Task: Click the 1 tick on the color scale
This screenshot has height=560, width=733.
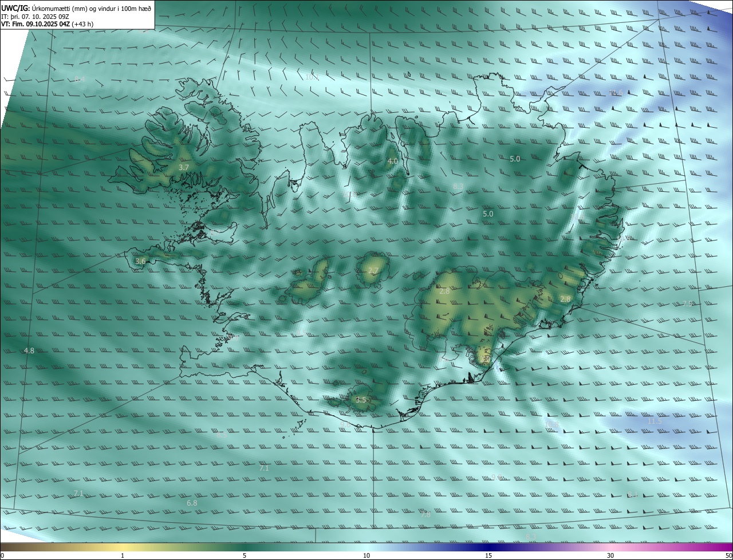Action: click(123, 555)
